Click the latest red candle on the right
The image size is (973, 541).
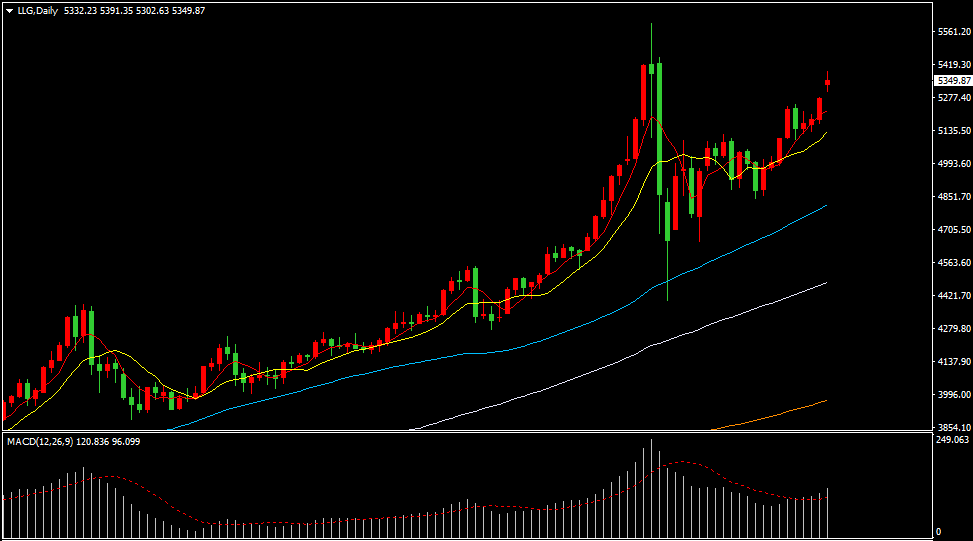[x=827, y=82]
